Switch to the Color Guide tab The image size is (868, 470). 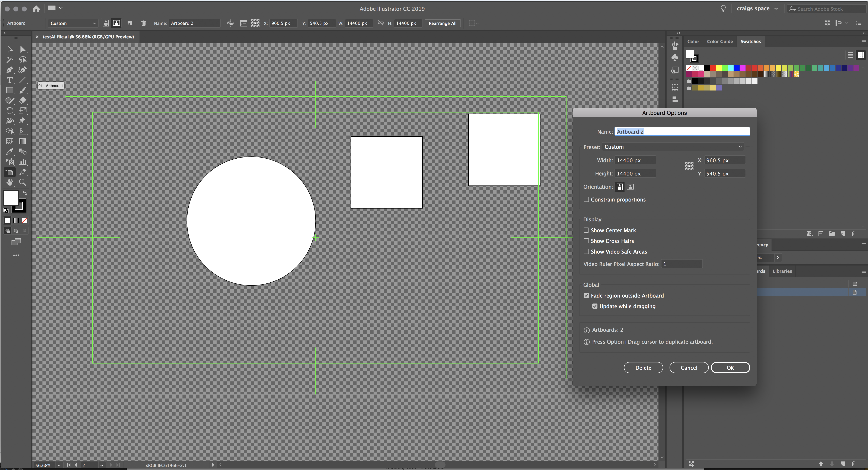pyautogui.click(x=720, y=41)
